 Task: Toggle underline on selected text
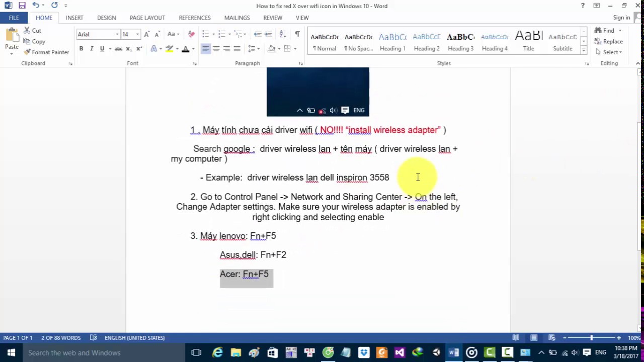pos(102,49)
